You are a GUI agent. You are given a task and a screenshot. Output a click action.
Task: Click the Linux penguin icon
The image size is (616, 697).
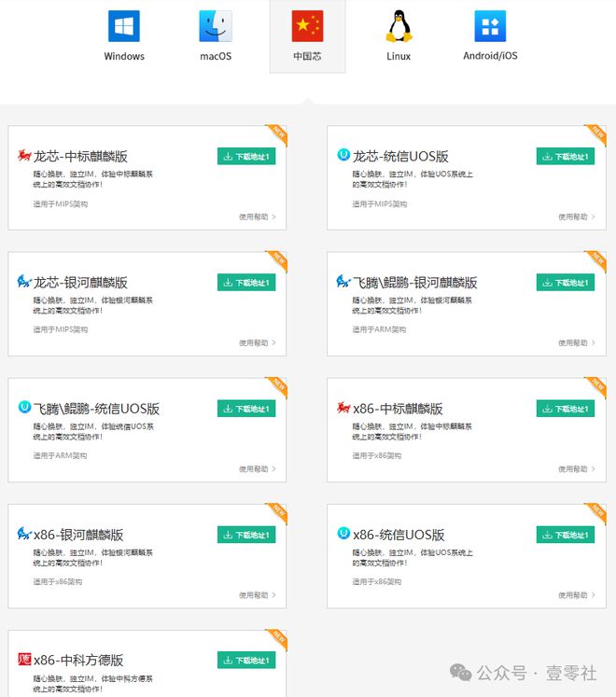pyautogui.click(x=399, y=26)
